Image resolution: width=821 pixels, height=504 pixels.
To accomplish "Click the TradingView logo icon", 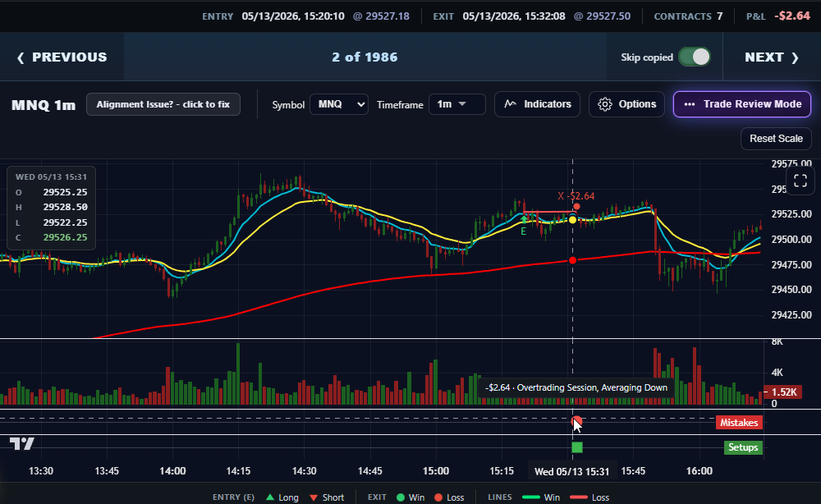I will 22,444.
